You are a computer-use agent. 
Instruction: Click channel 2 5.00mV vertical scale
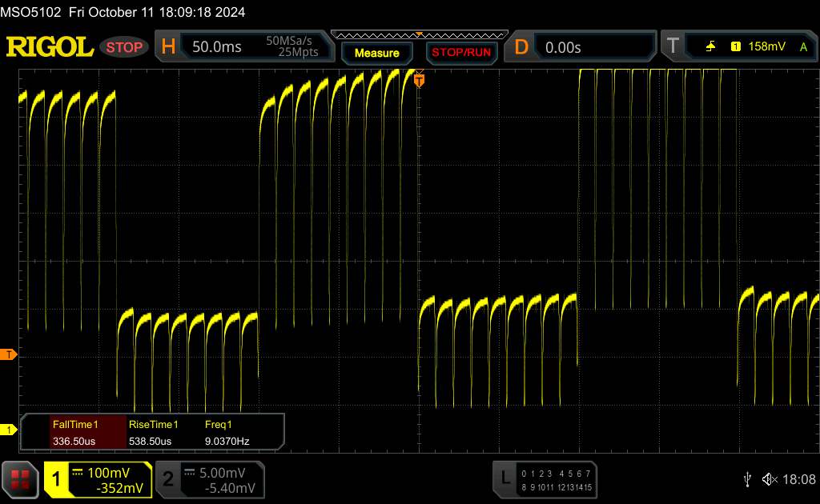pyautogui.click(x=223, y=473)
